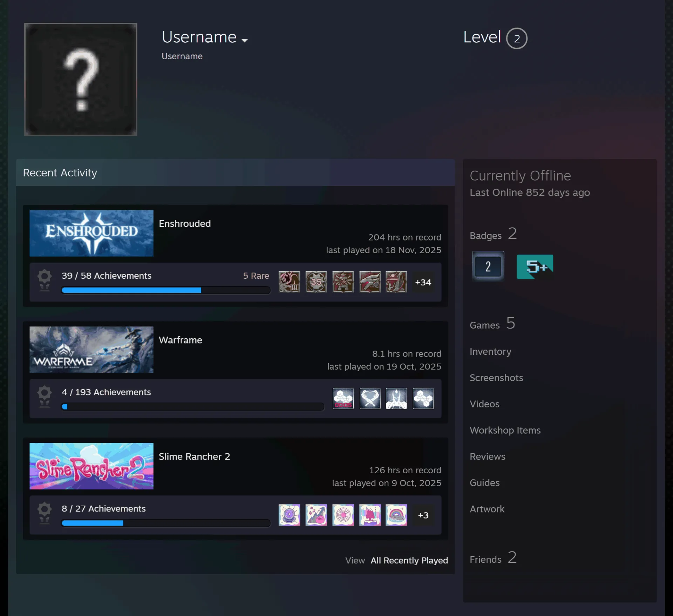Click the Slime Rancher 2 pink slime achievement

[x=316, y=515]
